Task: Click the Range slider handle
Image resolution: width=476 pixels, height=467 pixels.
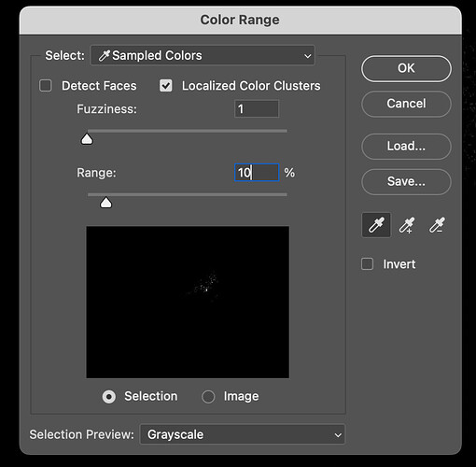Action: (105, 203)
